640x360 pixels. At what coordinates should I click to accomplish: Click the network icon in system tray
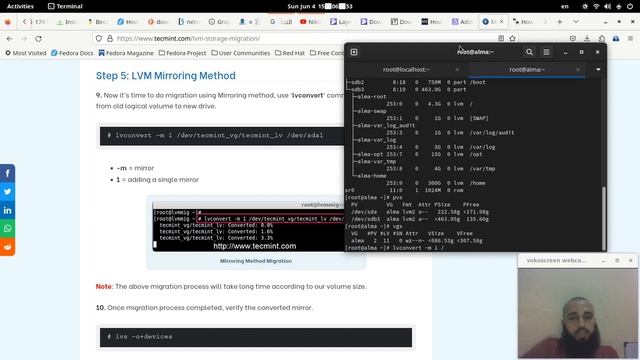tap(596, 6)
